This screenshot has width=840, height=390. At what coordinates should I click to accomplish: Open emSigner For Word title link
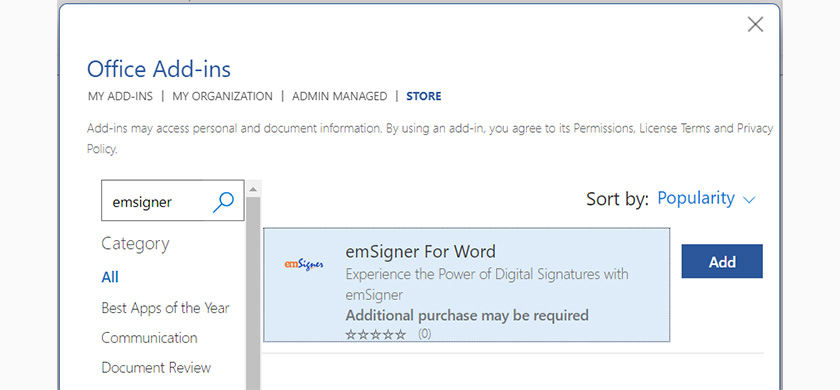(421, 251)
